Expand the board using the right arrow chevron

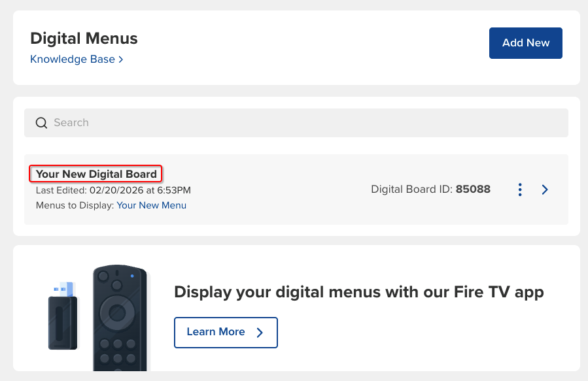tap(545, 190)
